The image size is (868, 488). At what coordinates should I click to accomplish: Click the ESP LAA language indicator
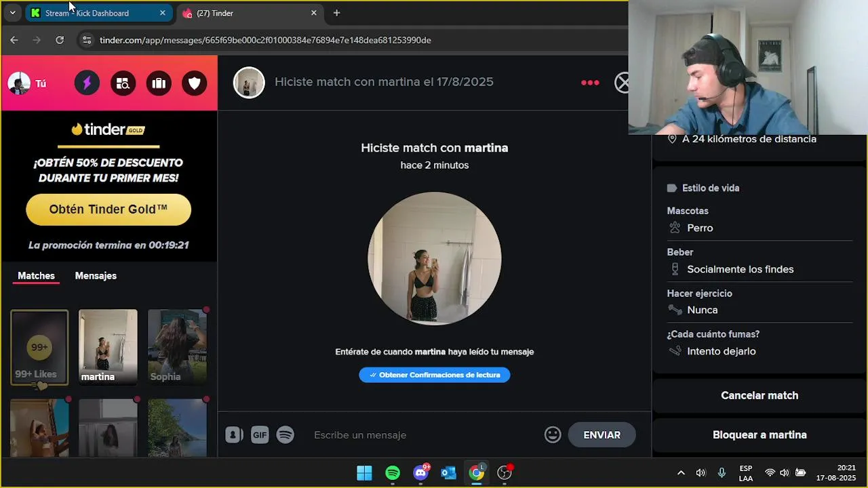click(x=746, y=473)
